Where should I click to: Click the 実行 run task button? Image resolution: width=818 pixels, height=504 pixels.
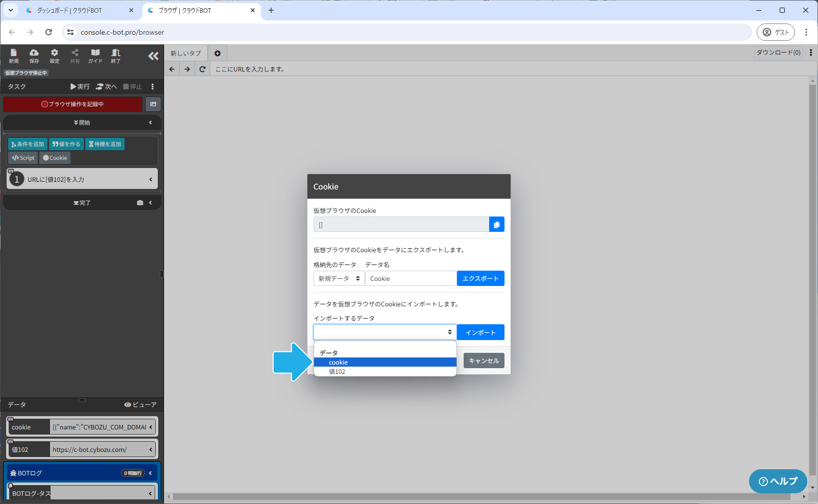(x=80, y=87)
